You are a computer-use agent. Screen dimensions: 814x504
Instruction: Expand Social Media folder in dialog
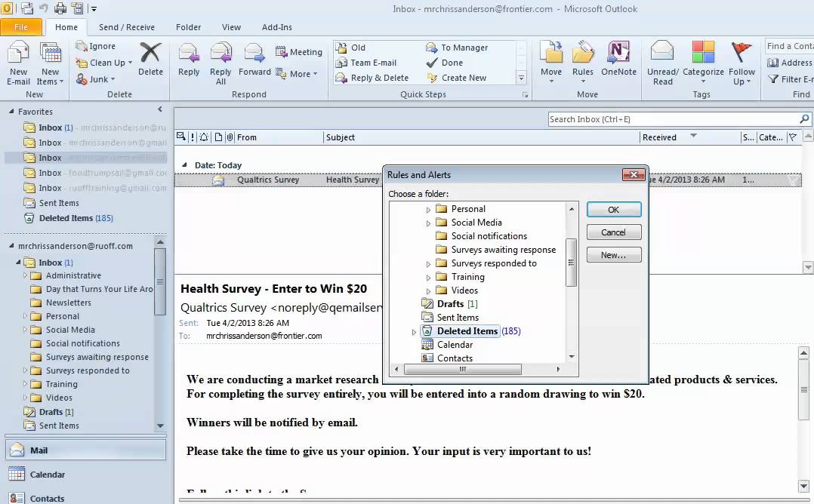pos(428,223)
